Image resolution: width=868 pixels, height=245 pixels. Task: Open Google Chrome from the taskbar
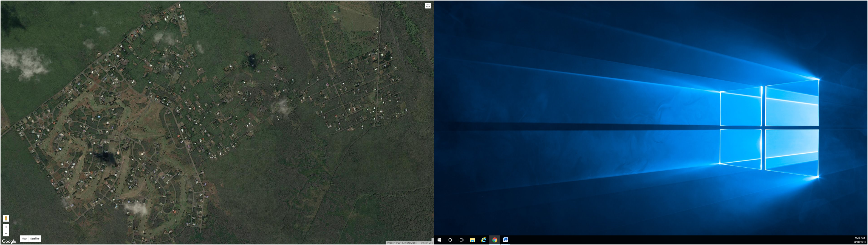click(494, 240)
